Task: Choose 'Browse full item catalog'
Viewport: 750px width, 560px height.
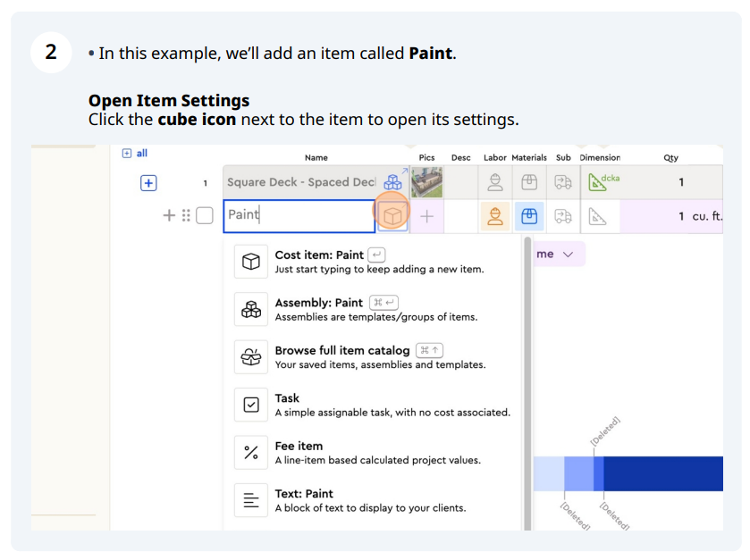Action: (372, 357)
